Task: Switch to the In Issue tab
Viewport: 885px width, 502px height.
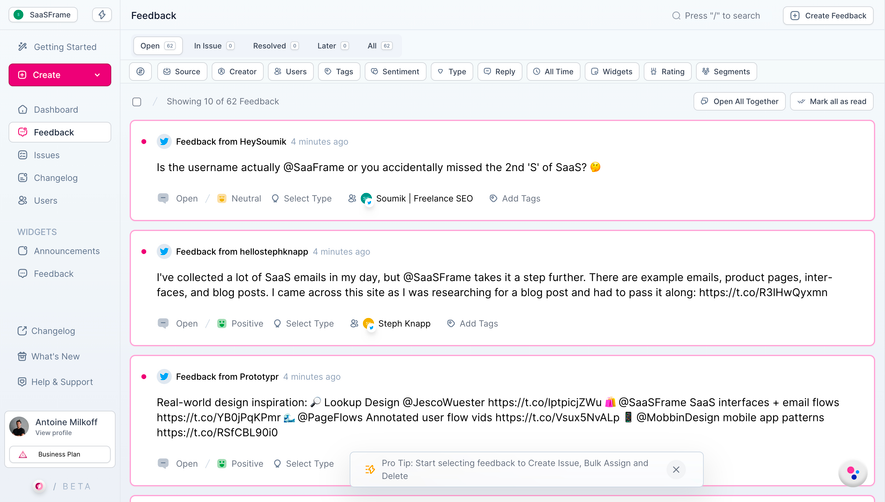Action: 214,46
